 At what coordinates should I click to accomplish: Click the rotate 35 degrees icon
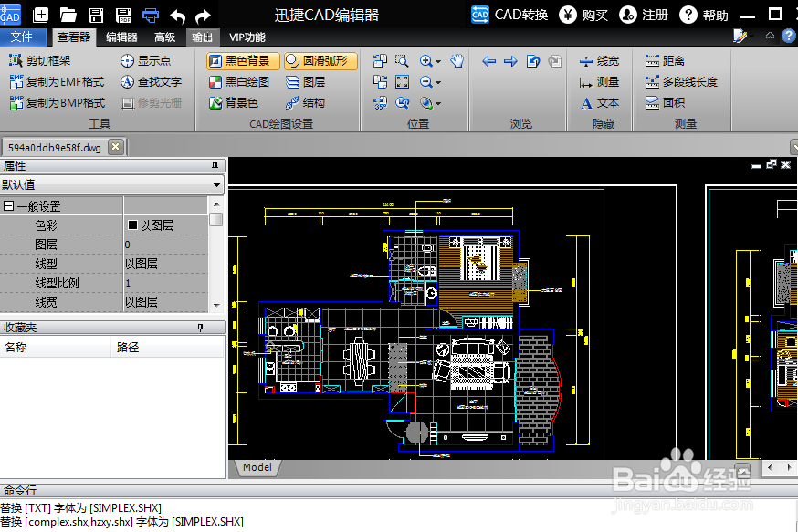[x=380, y=103]
